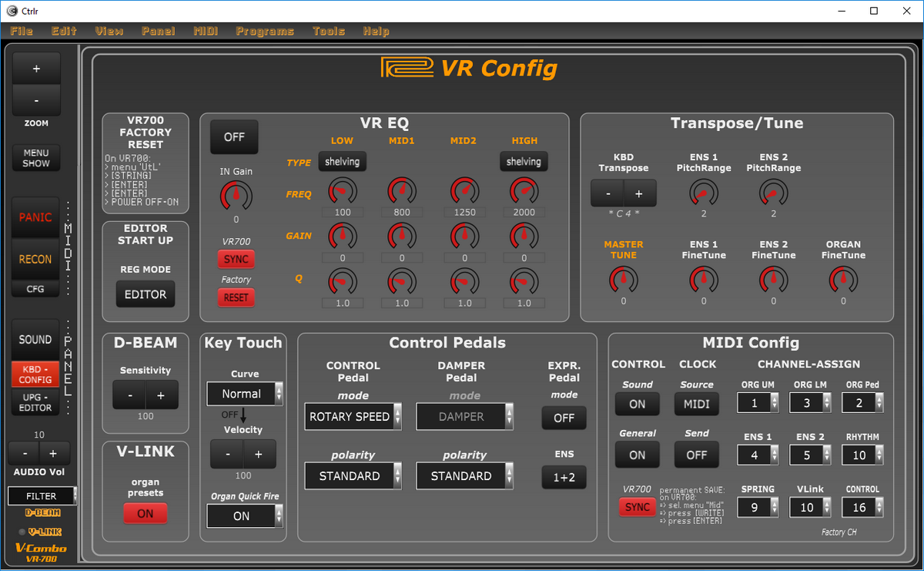Switch to UPG-EDITOR panel
The height and width of the screenshot is (571, 924).
35,402
